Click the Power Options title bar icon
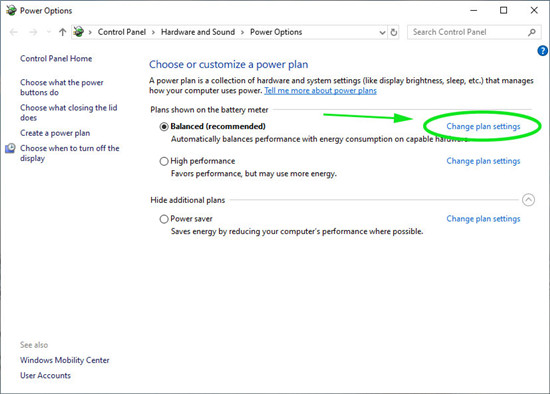This screenshot has height=394, width=550. point(11,11)
